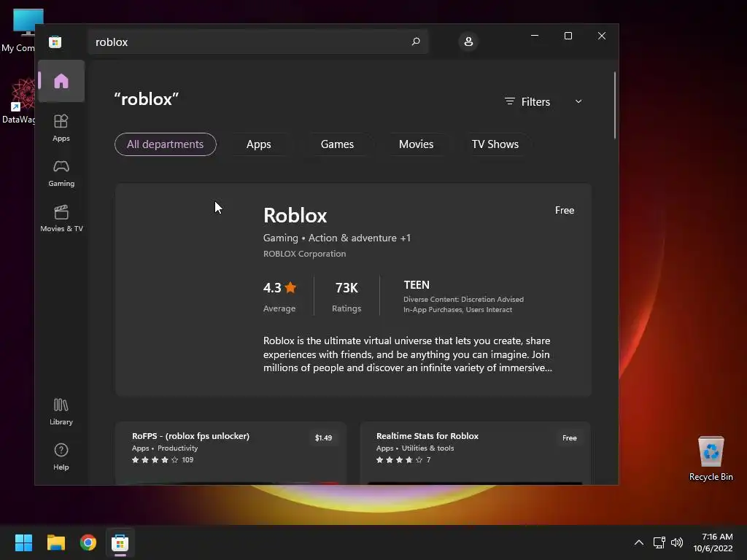Click the search magnifier icon
Viewport: 747px width, 560px height.
click(x=415, y=42)
